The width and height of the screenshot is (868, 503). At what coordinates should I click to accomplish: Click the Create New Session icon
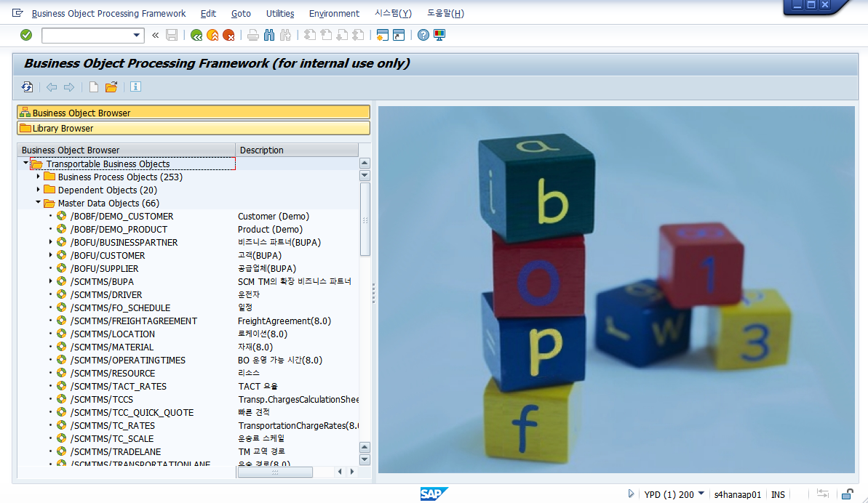pyautogui.click(x=382, y=35)
